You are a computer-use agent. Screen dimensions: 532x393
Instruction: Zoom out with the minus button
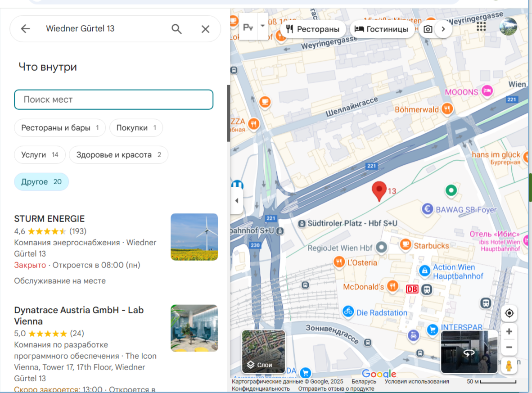coord(509,347)
